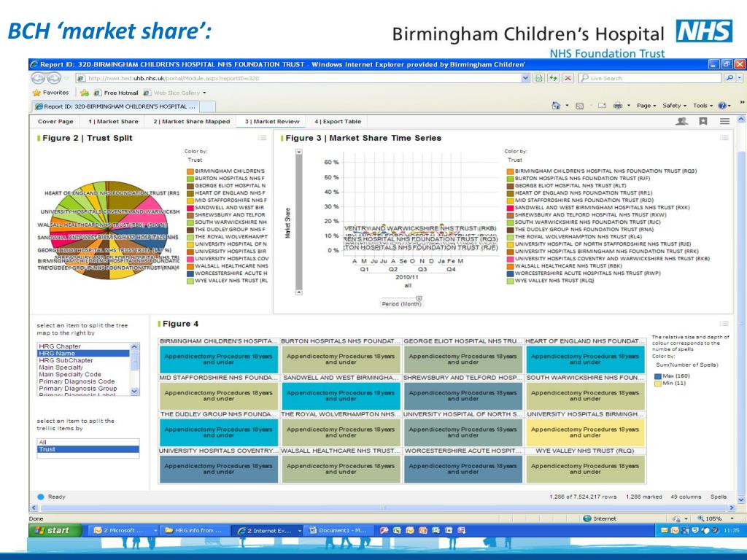Viewport: 747px width, 560px height.
Task: Click the pink Sandwell and West Birmingham swatch in Figure 3 legend
Action: pyautogui.click(x=510, y=208)
